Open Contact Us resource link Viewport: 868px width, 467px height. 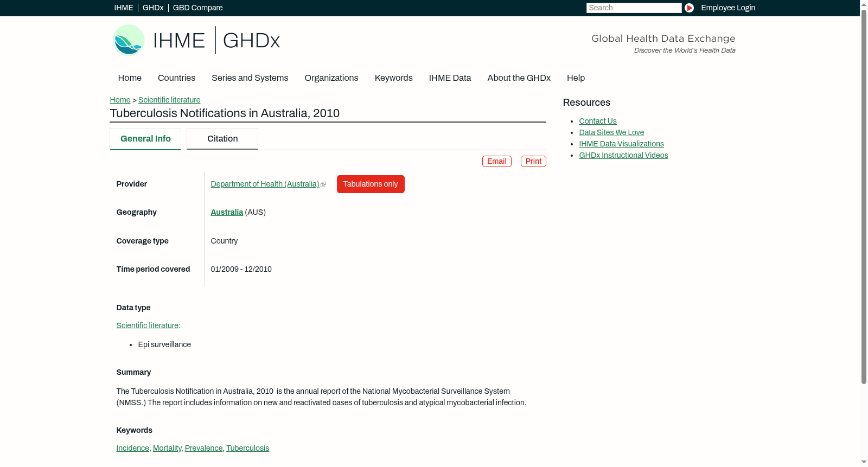597,121
